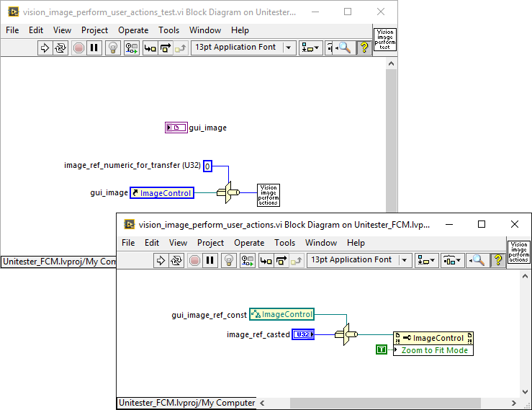Expand Align Objects dropdown in actions VI

[428, 260]
